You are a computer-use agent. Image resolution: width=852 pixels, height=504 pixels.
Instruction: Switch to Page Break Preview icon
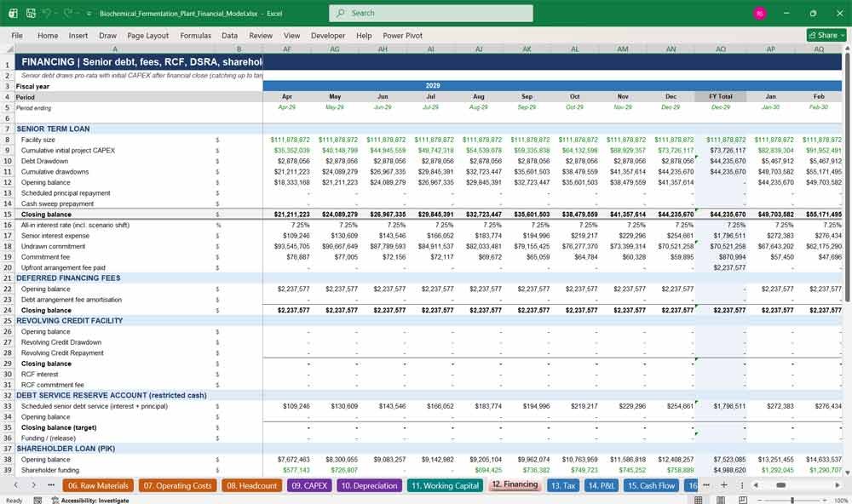[x=743, y=501]
